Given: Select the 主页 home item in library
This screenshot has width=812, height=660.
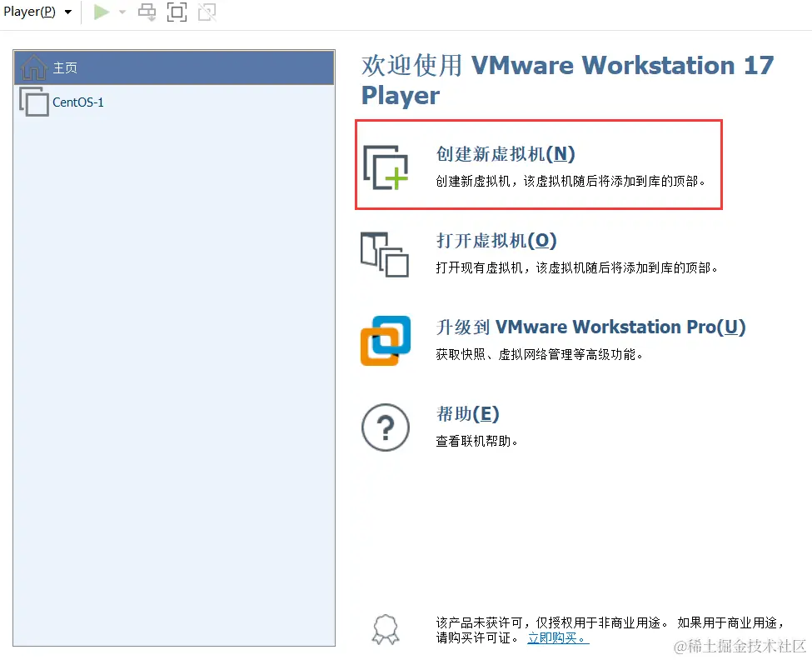Looking at the screenshot, I should tap(174, 67).
